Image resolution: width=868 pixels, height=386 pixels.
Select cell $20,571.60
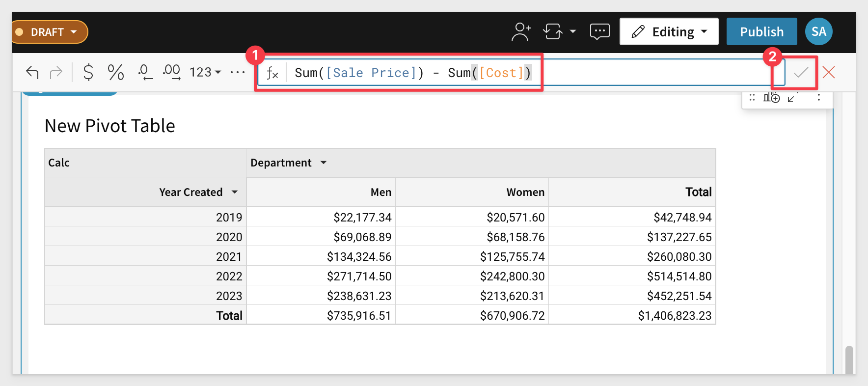pos(472,217)
